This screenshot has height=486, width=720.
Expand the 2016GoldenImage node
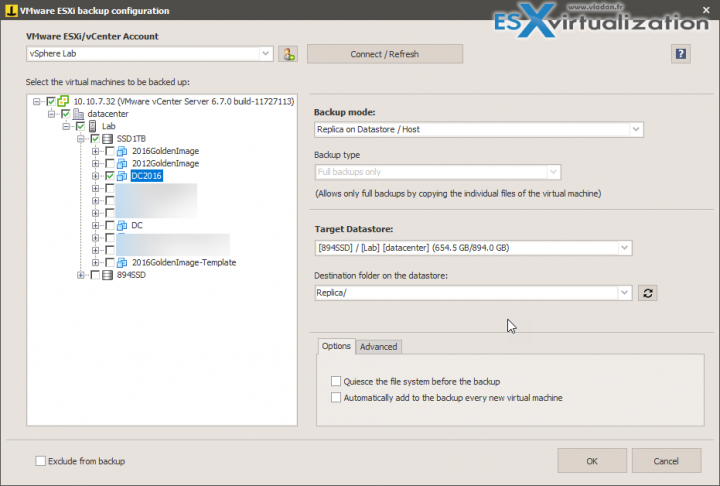click(95, 151)
